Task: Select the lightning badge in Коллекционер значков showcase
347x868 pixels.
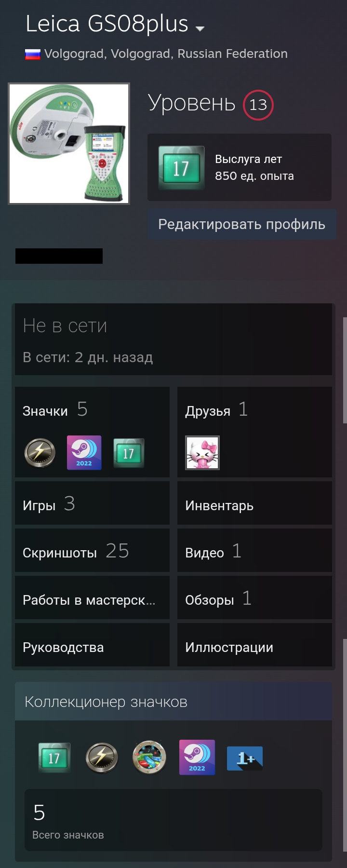Action: 102,758
